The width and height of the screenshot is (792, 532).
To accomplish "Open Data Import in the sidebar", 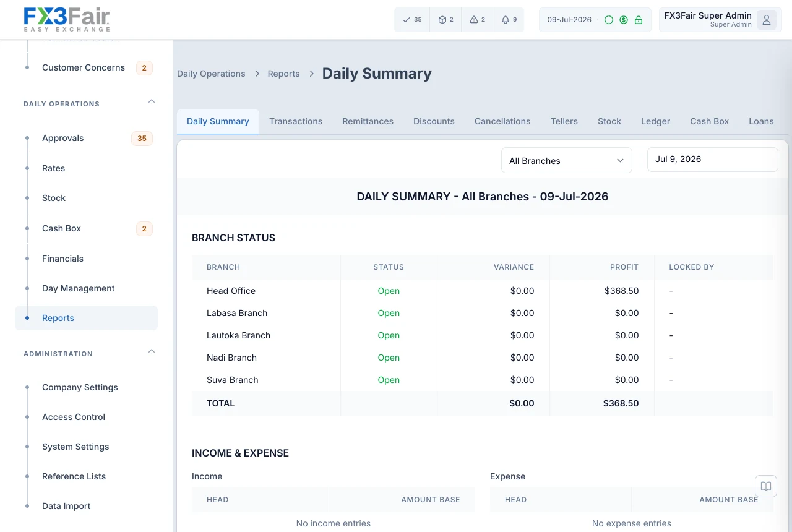I will (x=86, y=506).
